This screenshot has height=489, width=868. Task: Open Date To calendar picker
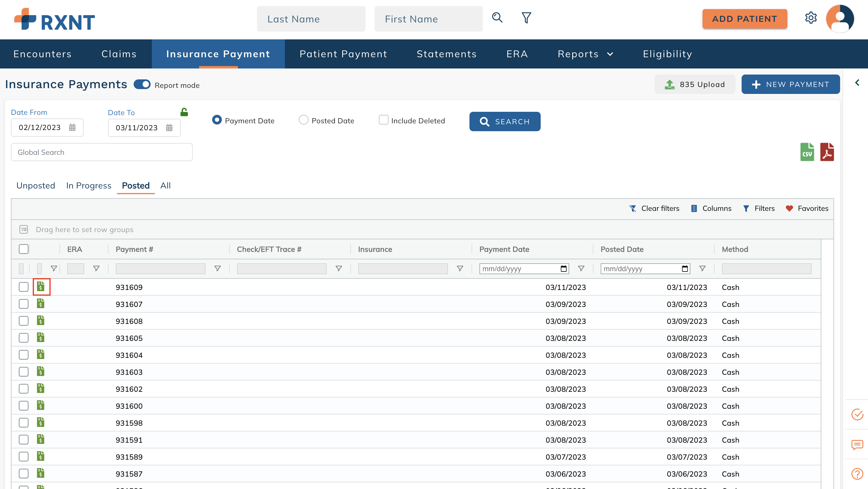point(169,128)
